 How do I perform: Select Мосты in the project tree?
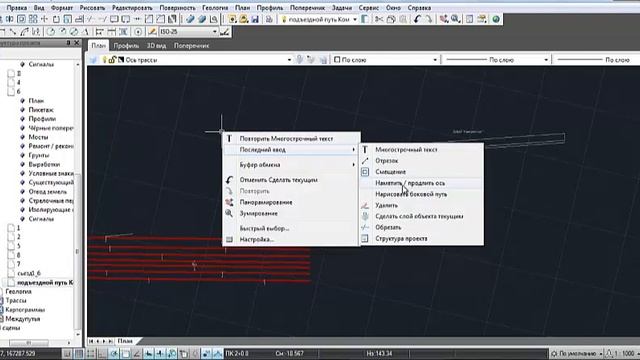click(38, 137)
